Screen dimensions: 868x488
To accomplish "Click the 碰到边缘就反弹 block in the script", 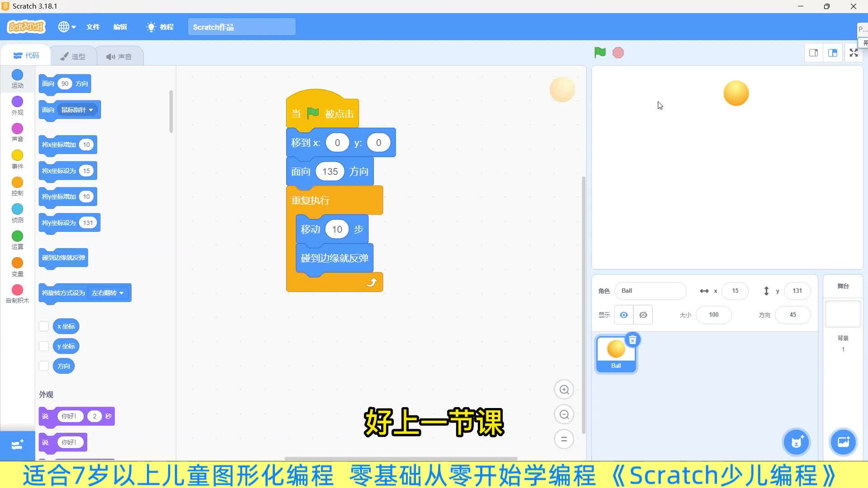I will pyautogui.click(x=335, y=258).
